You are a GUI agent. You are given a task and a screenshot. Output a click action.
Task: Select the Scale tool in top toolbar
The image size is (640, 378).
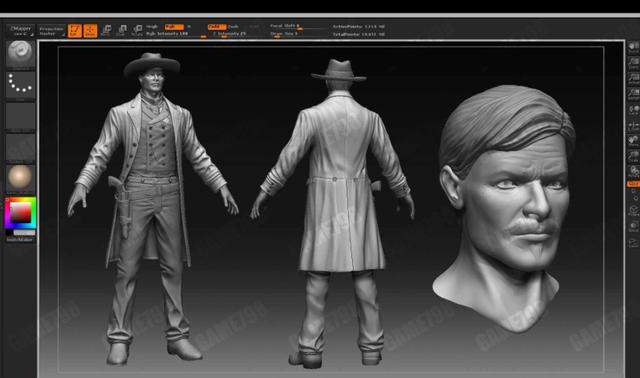pos(122,31)
